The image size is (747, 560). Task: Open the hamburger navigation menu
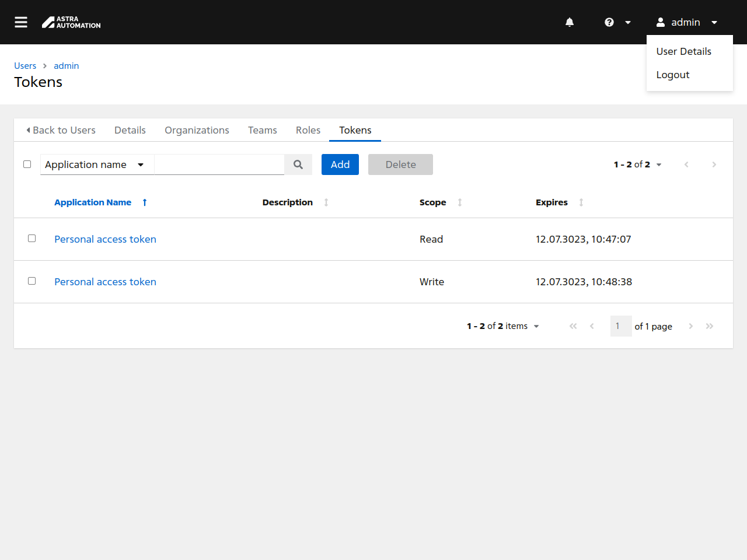pos(21,22)
